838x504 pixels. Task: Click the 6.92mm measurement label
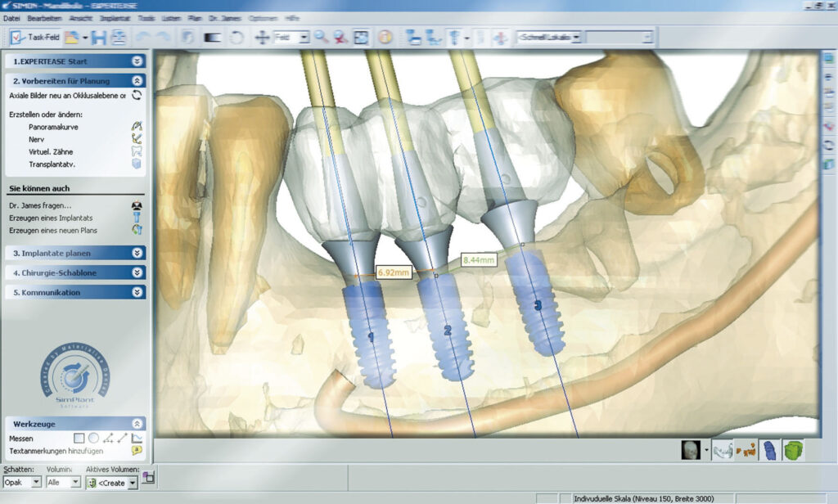pyautogui.click(x=394, y=272)
